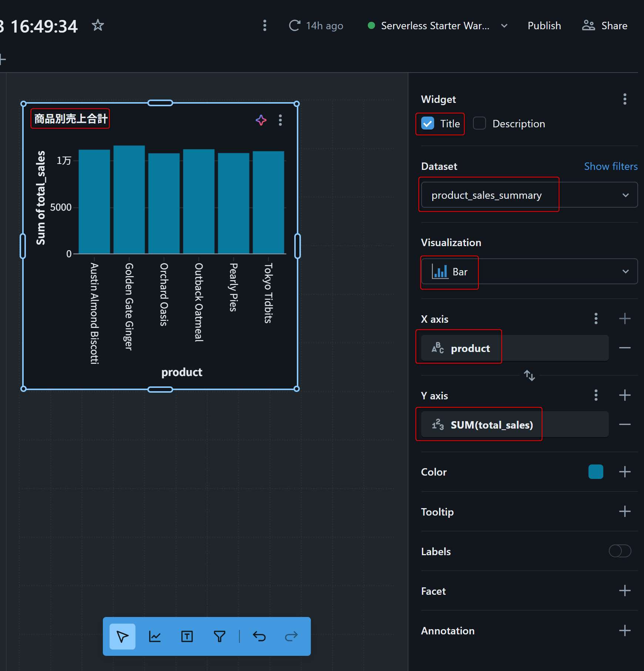Expand the Bar visualization type dropdown
Image resolution: width=644 pixels, height=671 pixels.
[529, 272]
